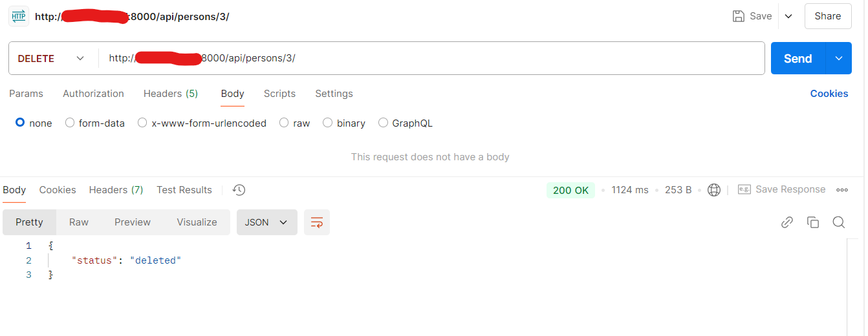Image resolution: width=868 pixels, height=336 pixels.
Task: Click the network globe icon
Action: click(x=714, y=190)
